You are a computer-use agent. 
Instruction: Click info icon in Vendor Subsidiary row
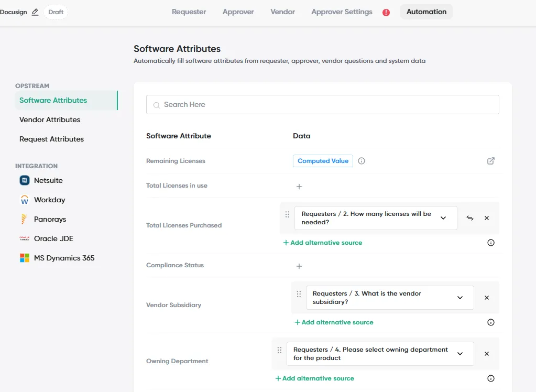490,322
